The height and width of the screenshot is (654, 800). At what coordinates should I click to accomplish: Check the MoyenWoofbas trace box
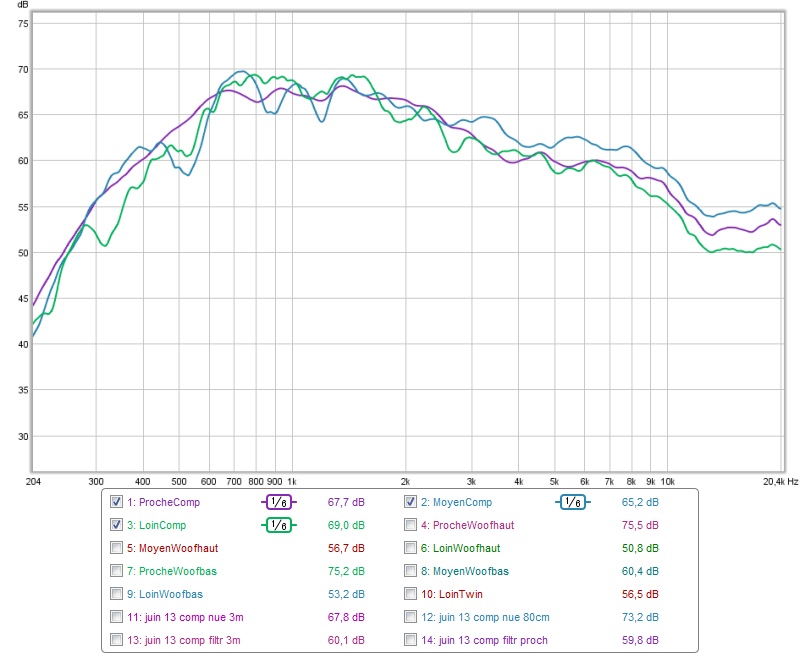pos(411,571)
